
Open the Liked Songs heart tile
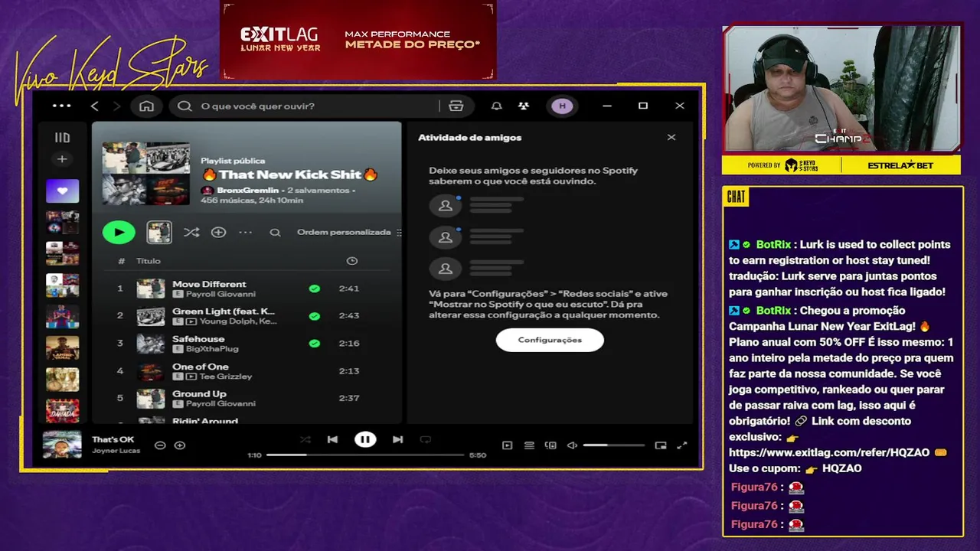click(x=62, y=191)
